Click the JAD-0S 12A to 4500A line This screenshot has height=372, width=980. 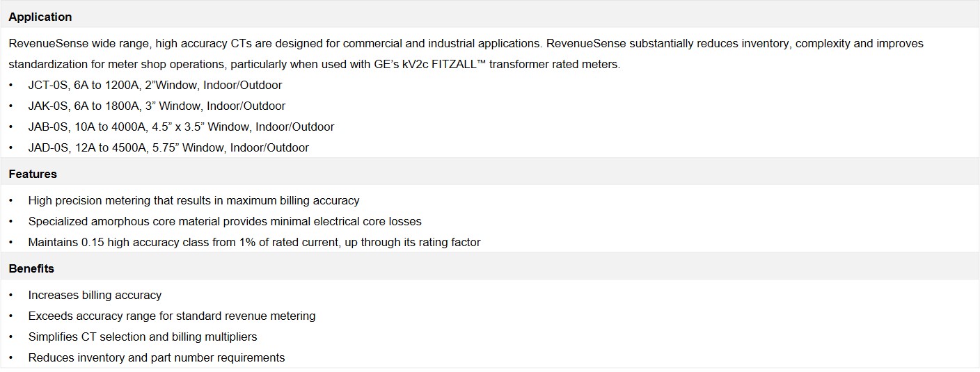pos(168,147)
